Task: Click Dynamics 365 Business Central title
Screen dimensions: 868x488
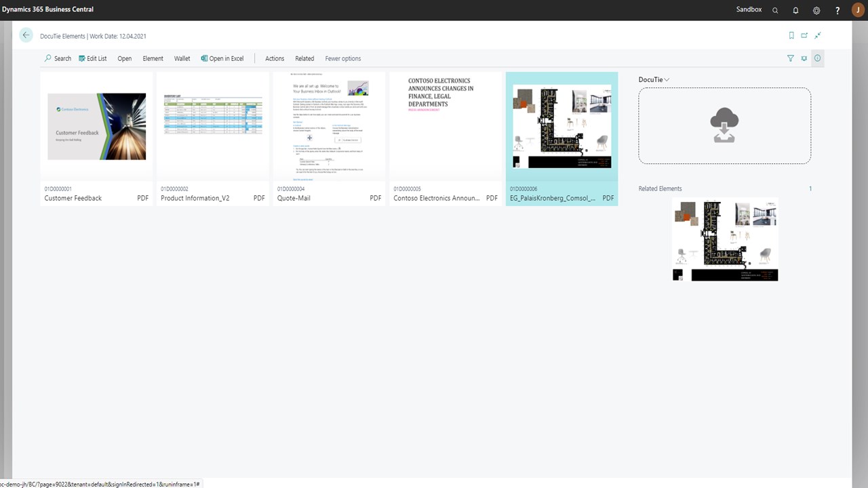Action: tap(47, 9)
